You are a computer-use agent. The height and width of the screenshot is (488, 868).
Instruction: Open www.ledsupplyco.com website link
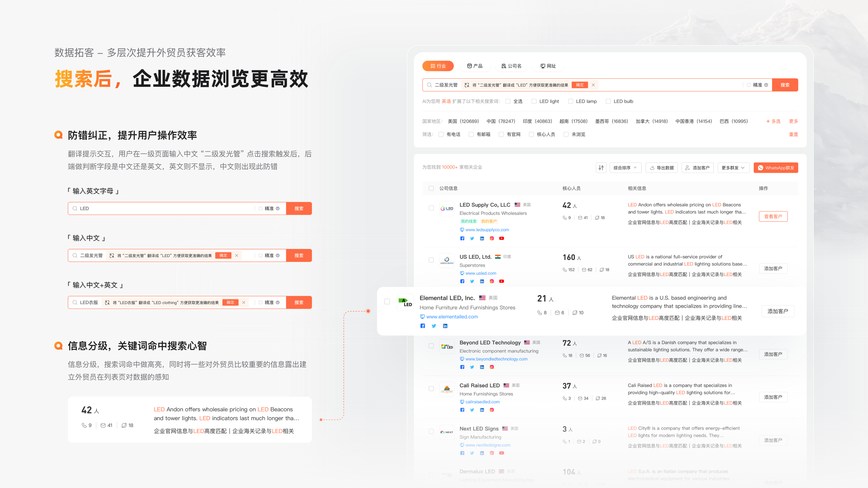click(x=487, y=230)
